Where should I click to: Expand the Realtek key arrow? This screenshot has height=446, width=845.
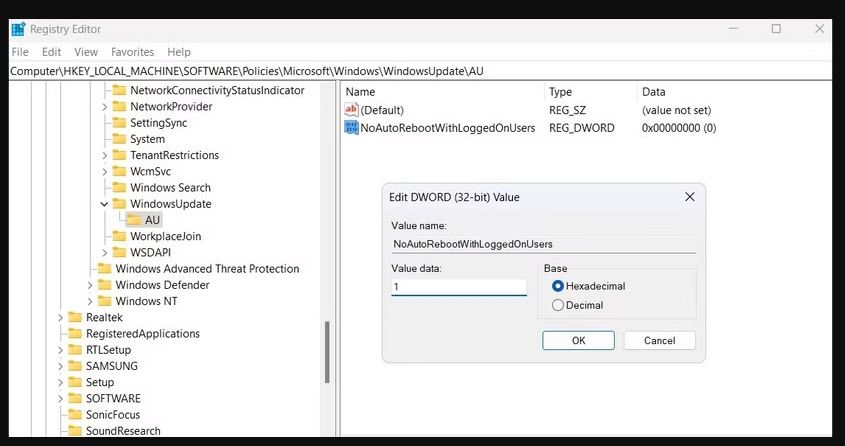tap(60, 318)
